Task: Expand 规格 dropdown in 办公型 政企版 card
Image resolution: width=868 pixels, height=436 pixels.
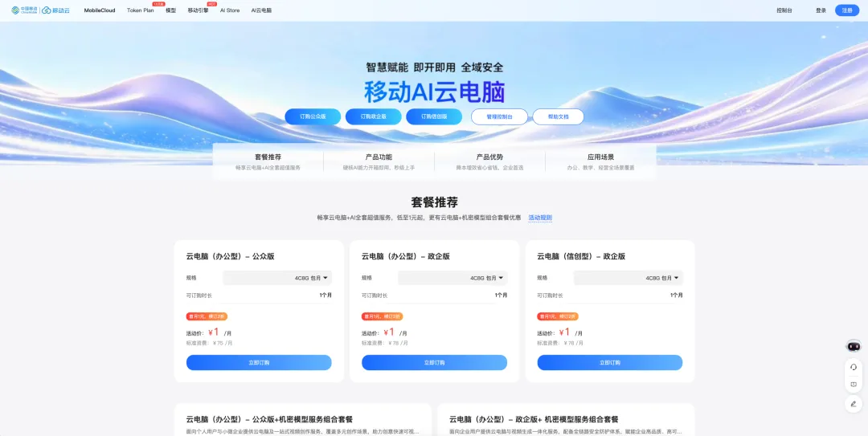Action: 452,278
